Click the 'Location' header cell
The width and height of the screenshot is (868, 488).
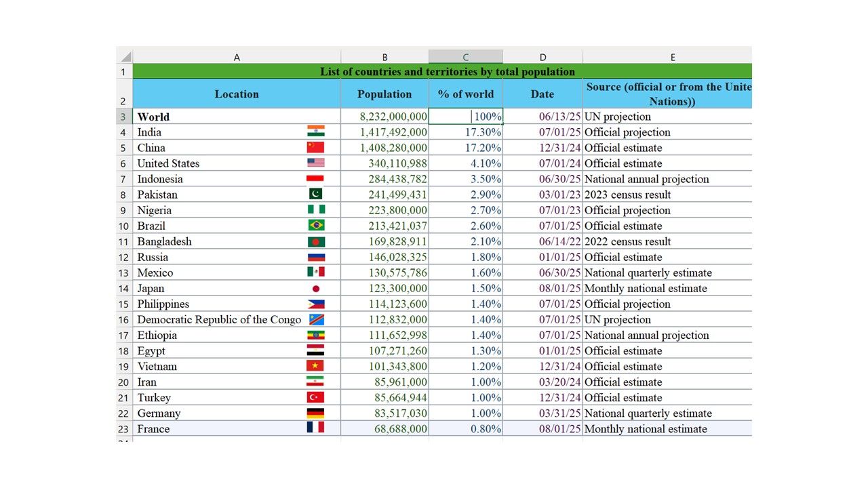(x=237, y=94)
